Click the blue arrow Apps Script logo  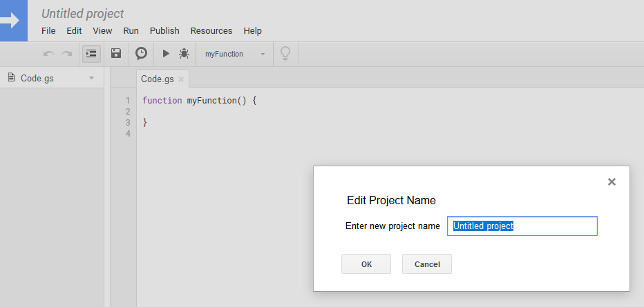pos(14,21)
